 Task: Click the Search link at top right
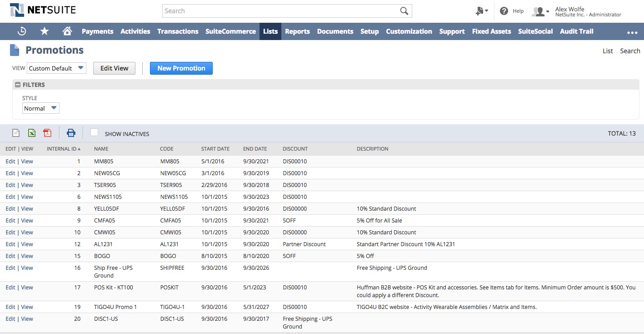click(630, 51)
